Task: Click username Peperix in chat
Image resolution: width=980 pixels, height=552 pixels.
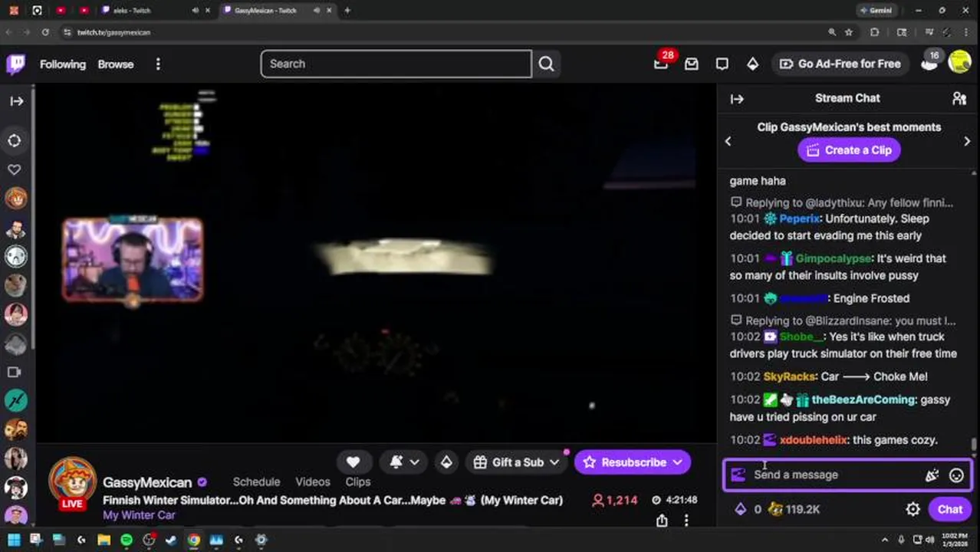Action: [800, 219]
